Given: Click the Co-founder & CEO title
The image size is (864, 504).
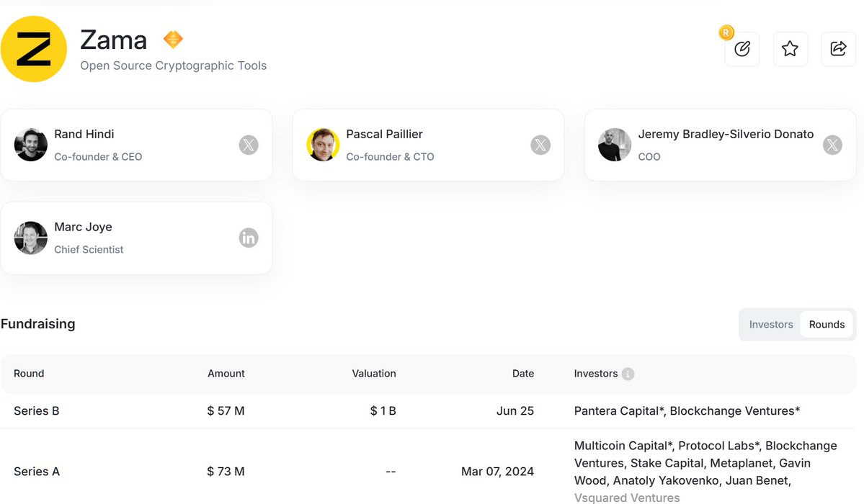Looking at the screenshot, I should [x=98, y=157].
